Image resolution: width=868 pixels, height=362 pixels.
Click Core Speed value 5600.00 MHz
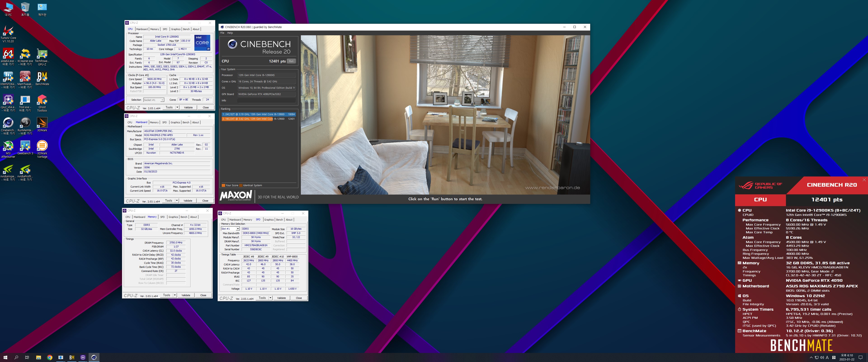click(154, 79)
